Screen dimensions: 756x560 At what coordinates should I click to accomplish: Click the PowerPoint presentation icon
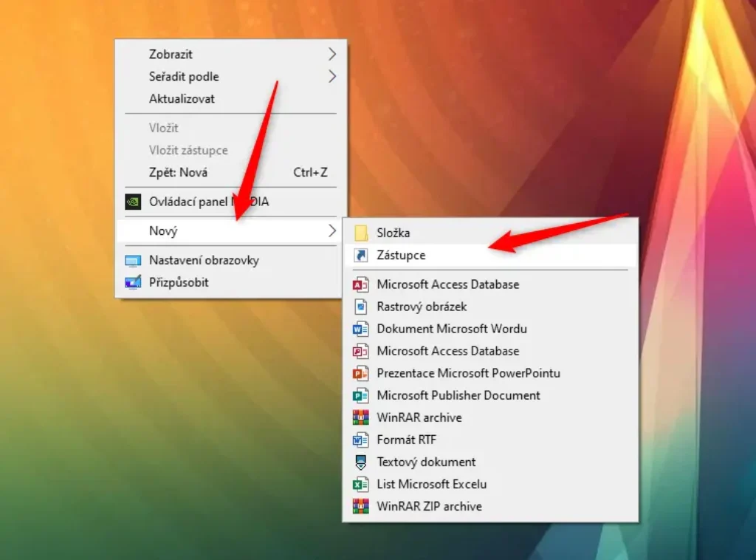360,373
